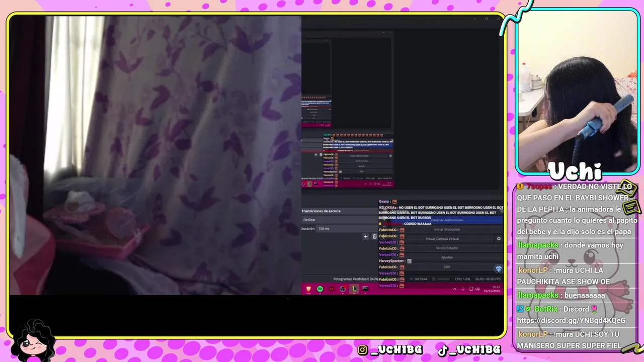Open the discord.gg/YNBqd4KQeG link in chat

(571, 320)
